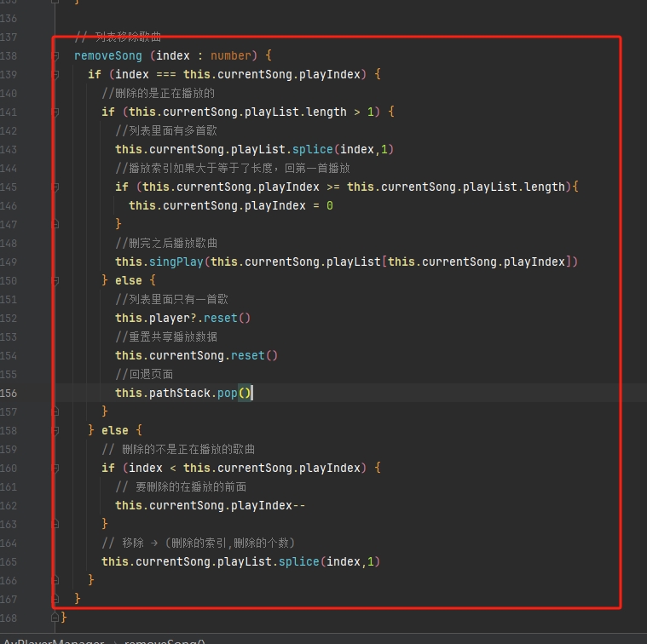Screen dimensions: 647x644
Task: Fold the playIndex >= length block, line 145
Action: point(56,187)
